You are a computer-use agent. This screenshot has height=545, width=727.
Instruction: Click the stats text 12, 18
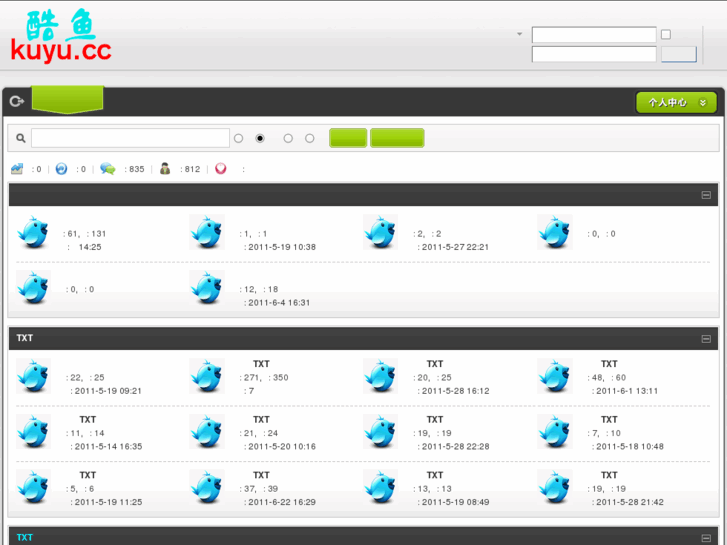click(259, 289)
